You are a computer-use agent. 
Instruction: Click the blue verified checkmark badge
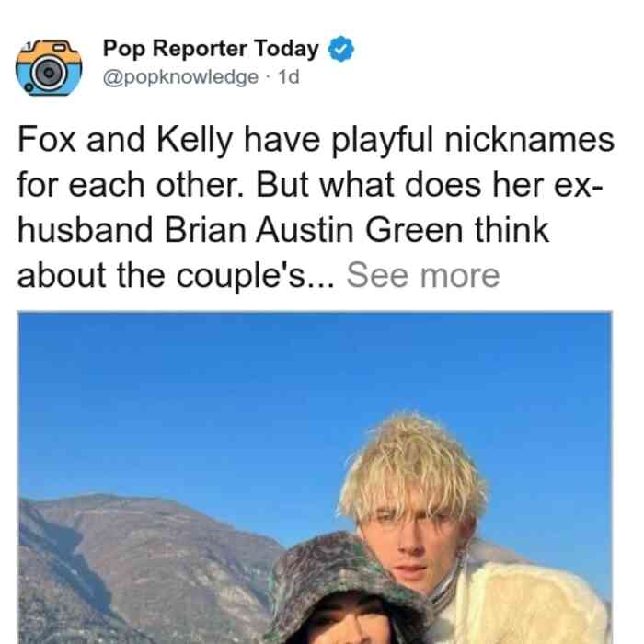pos(340,49)
